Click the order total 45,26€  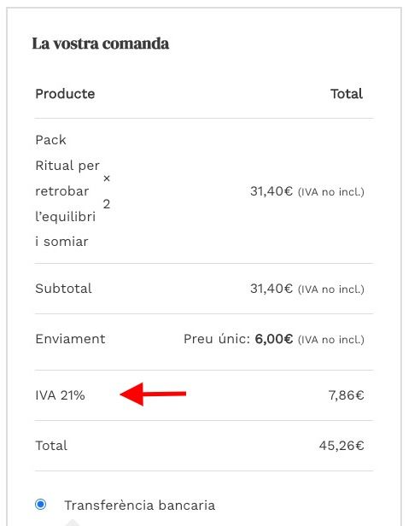tap(341, 446)
